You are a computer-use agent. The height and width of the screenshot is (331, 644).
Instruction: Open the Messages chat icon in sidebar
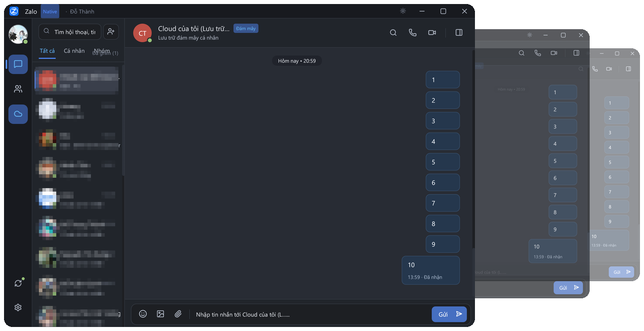click(x=18, y=64)
